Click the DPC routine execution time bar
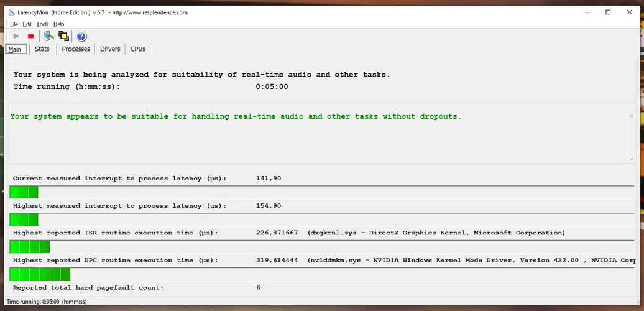 (x=40, y=274)
